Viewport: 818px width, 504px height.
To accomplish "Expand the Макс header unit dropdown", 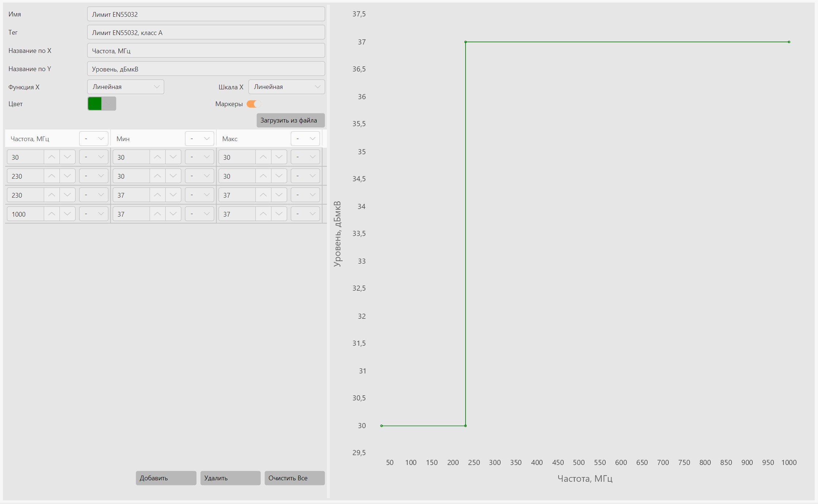I will click(305, 139).
